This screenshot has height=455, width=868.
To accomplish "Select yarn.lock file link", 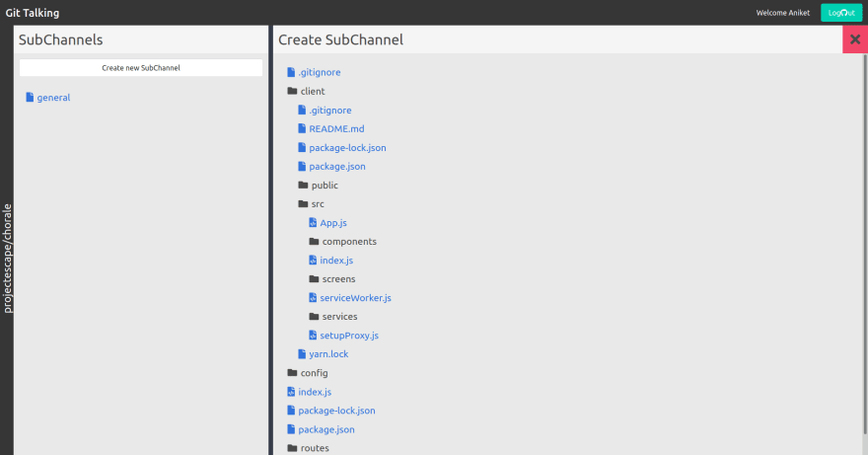I will tap(328, 354).
